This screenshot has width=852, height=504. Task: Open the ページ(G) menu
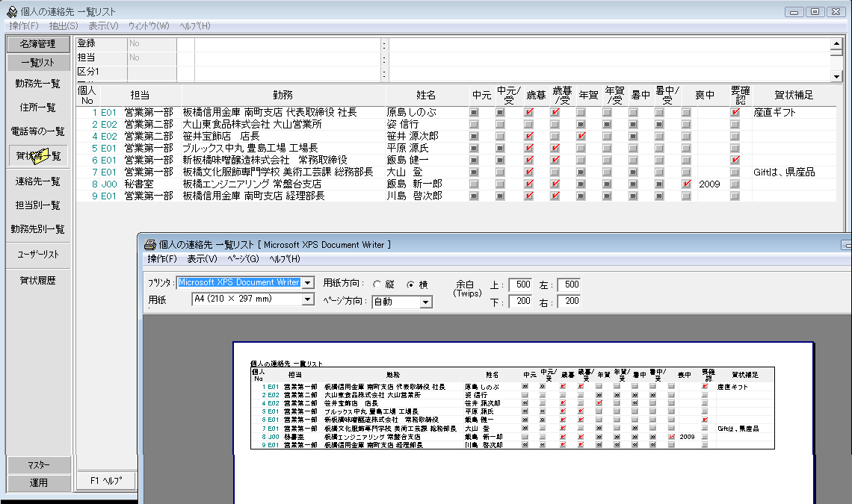pyautogui.click(x=243, y=259)
